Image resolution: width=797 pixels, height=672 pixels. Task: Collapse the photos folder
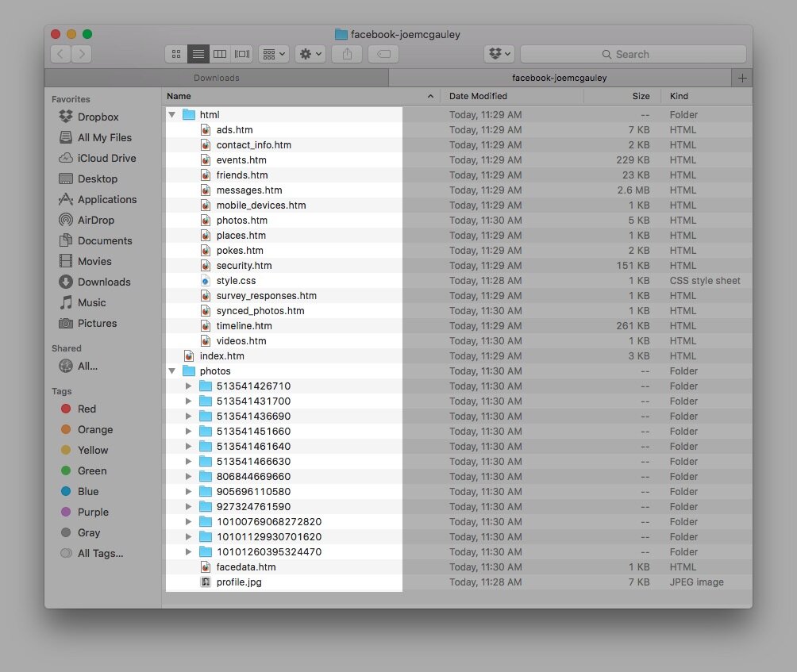[x=171, y=371]
